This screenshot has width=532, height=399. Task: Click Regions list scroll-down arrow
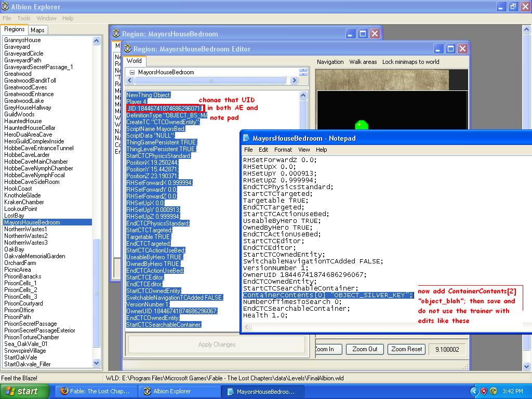(97, 363)
